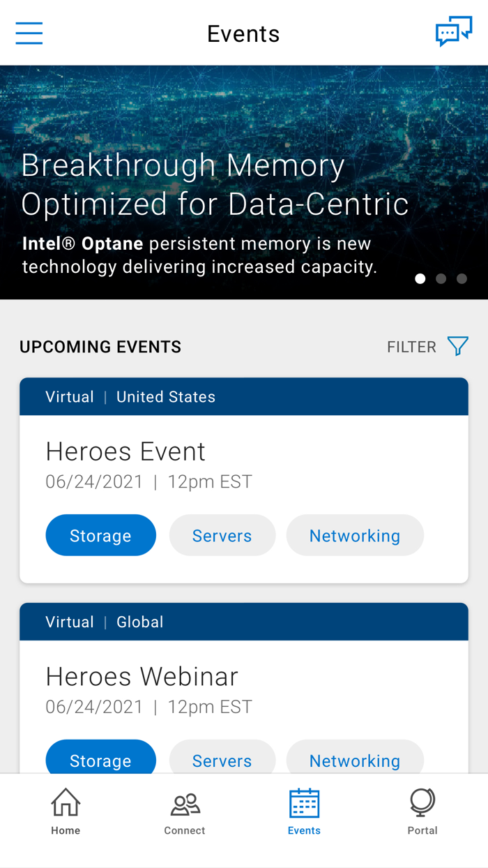Switch to the Events tab
The height and width of the screenshot is (868, 488).
coord(304,811)
